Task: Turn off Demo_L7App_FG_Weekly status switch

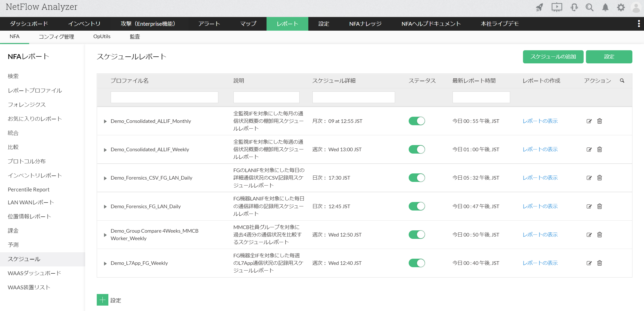Action: pyautogui.click(x=417, y=263)
